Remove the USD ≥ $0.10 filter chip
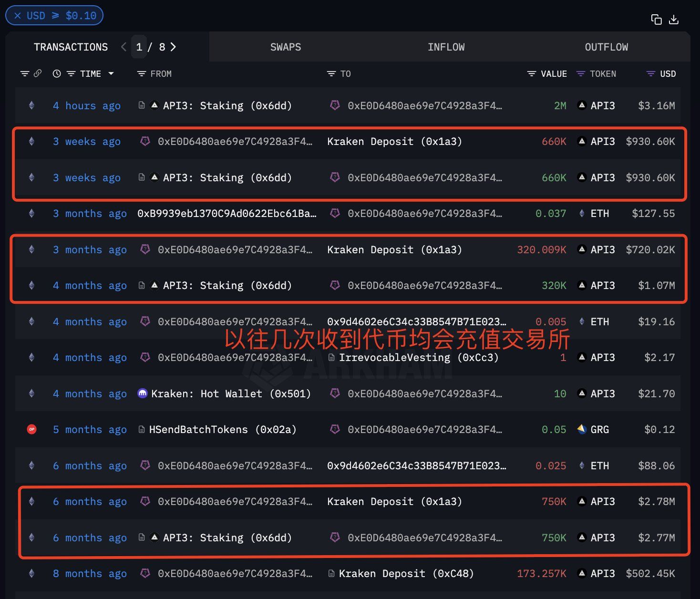 (18, 16)
